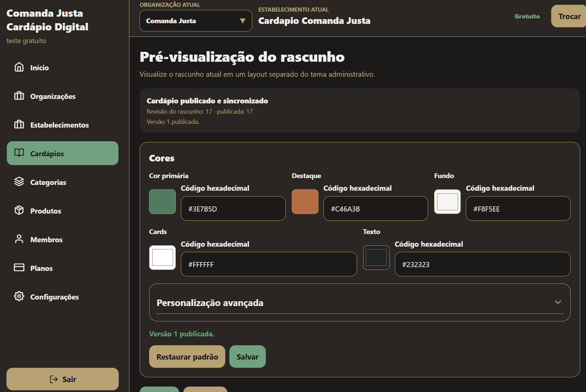Open the Cor primária green color swatch
This screenshot has height=392, width=586.
(x=162, y=202)
